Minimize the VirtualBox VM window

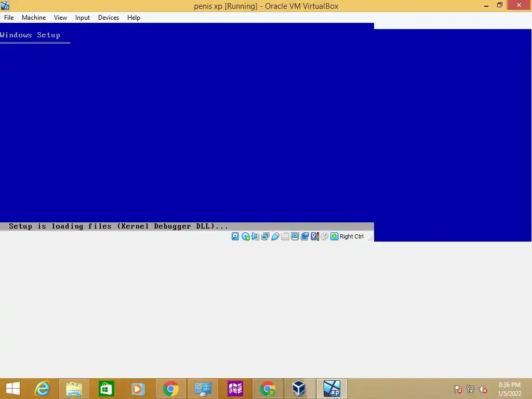coord(486,5)
